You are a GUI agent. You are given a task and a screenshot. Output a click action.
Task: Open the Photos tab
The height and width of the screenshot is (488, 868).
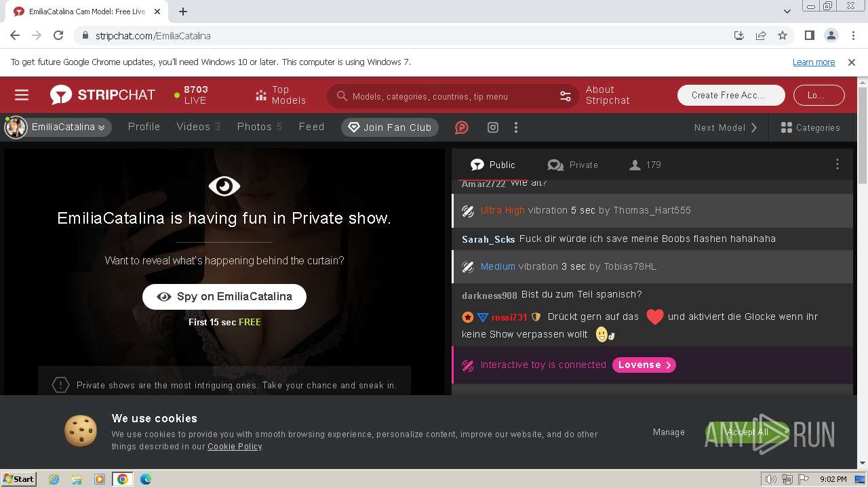tap(260, 127)
